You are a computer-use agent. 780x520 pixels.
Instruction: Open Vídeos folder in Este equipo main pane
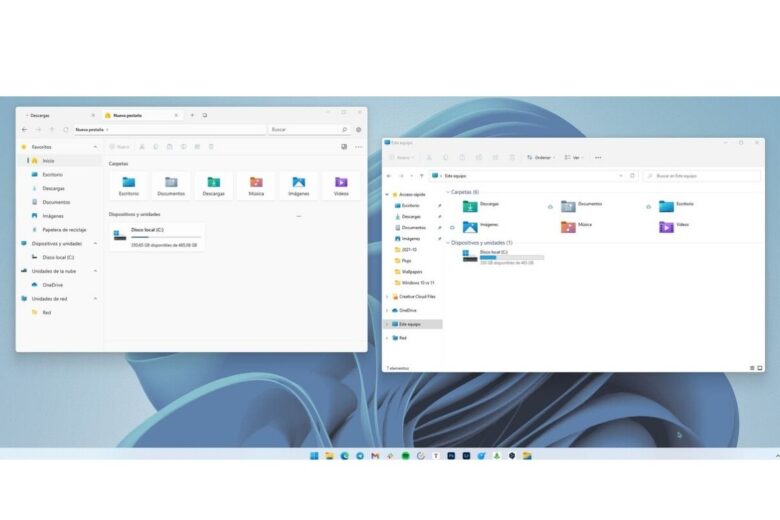coord(674,227)
